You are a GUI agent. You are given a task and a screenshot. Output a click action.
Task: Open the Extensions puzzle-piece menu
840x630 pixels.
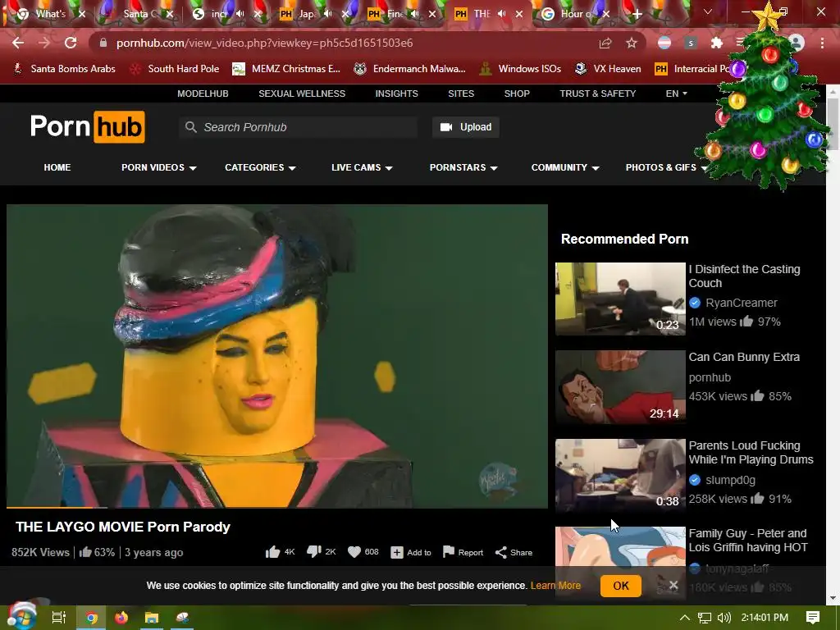click(717, 43)
